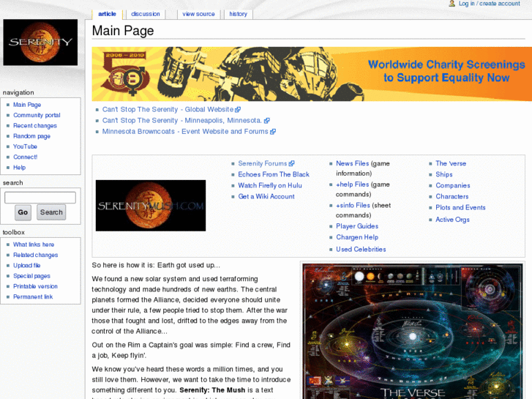Screen dimensions: 532x399
Task: Click external link icon after Minneapolis, Minnesota
Action: [267, 121]
